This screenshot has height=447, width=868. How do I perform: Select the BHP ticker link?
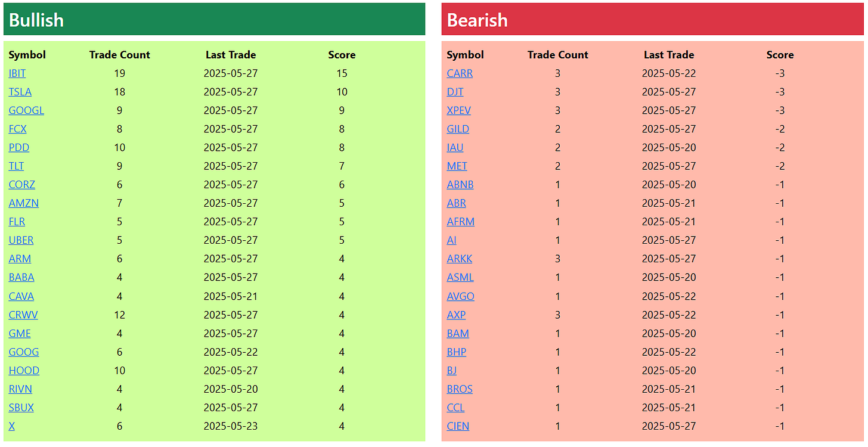coord(457,352)
